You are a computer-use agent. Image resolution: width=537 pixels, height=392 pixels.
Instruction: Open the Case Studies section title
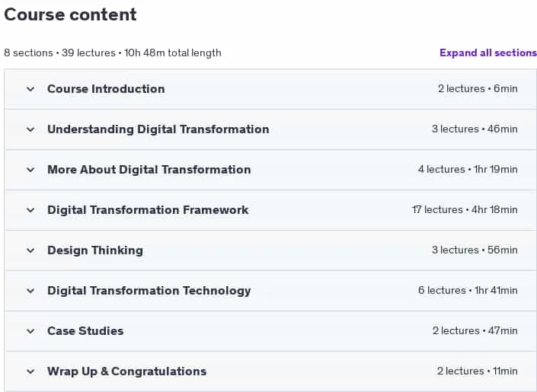point(85,331)
